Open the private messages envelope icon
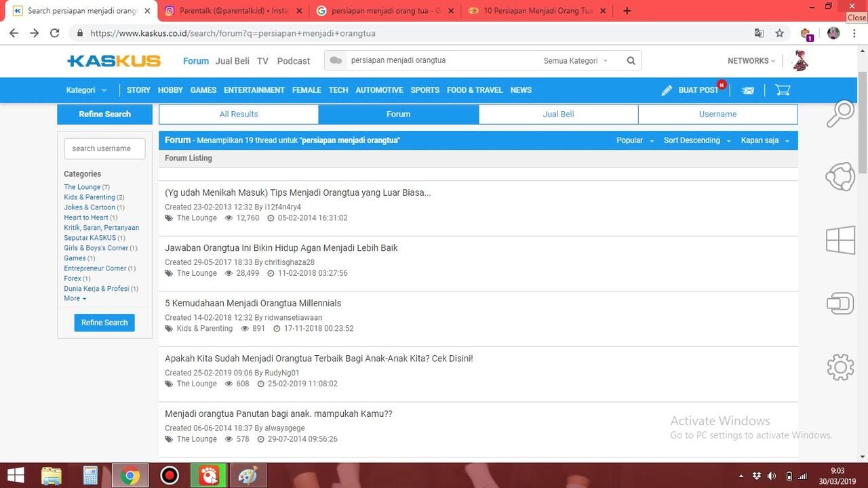 point(748,90)
